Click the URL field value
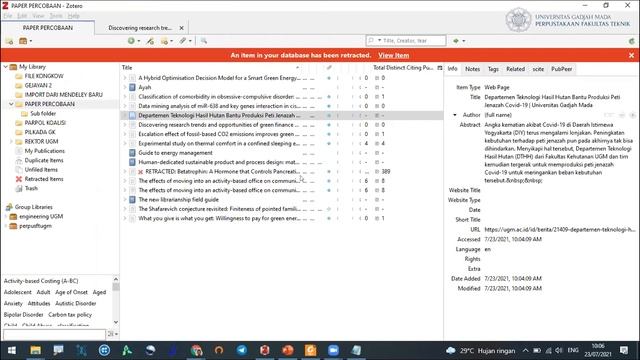 pyautogui.click(x=560, y=230)
